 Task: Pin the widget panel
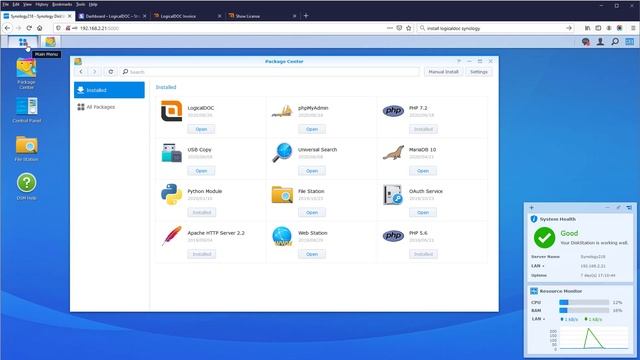618,208
